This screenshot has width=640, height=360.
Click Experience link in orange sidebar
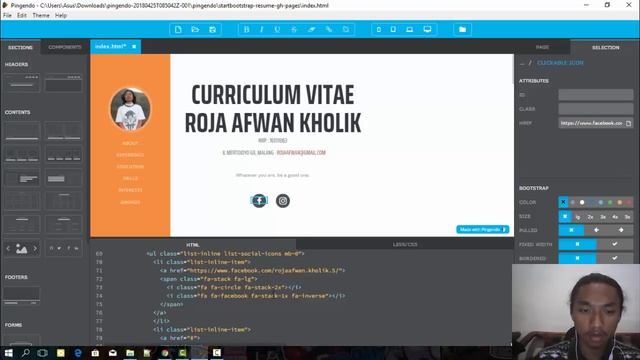point(130,155)
